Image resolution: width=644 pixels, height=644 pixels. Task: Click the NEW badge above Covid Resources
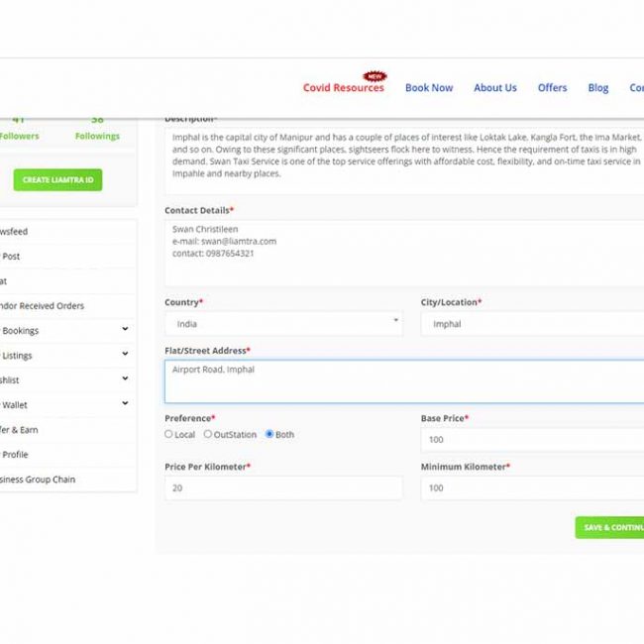tap(374, 75)
